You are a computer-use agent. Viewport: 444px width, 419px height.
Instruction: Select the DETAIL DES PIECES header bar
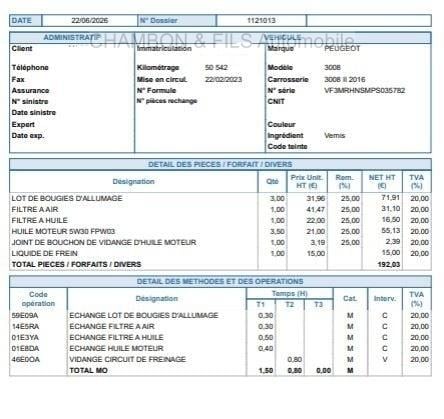(x=220, y=164)
